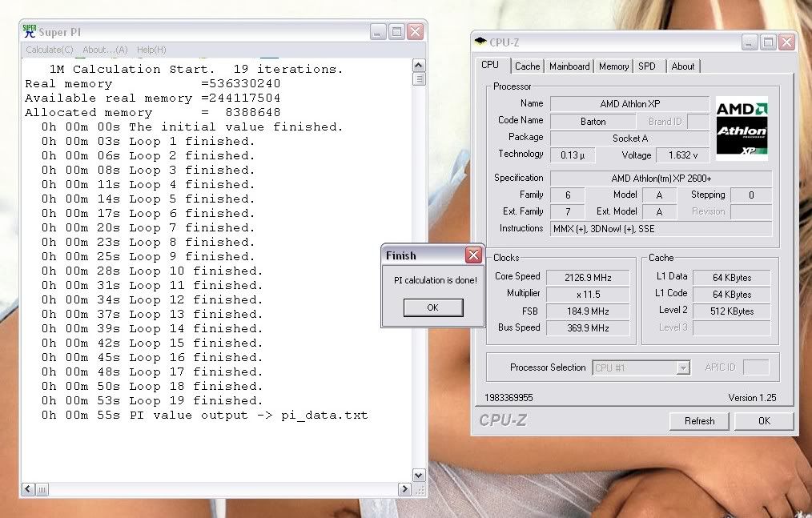Click the Code Name value Barton
The width and height of the screenshot is (812, 518).
[x=593, y=122]
